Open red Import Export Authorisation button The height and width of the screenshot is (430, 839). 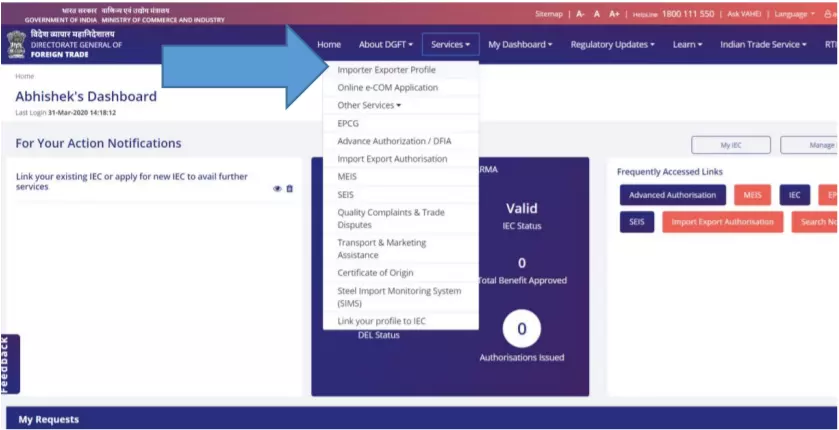pos(722,222)
